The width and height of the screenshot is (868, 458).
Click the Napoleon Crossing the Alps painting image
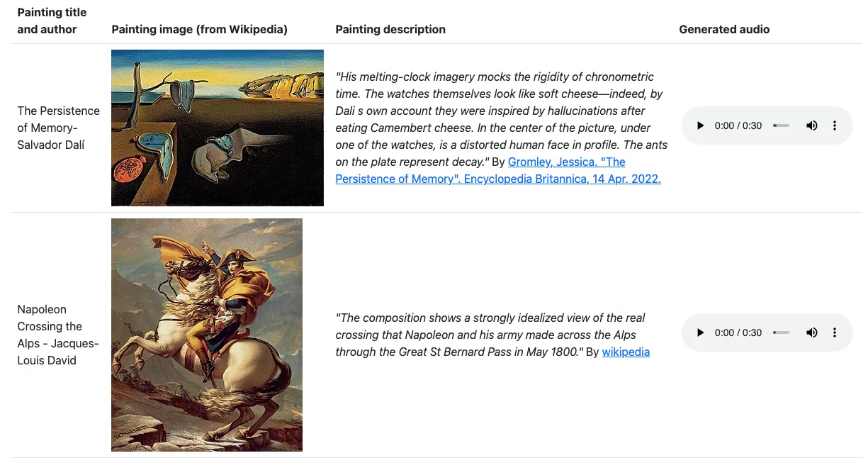pyautogui.click(x=207, y=335)
